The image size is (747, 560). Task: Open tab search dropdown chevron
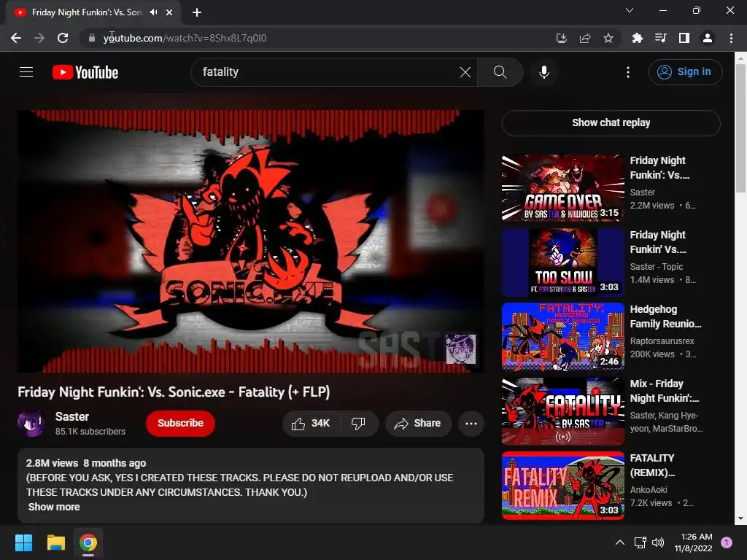click(x=630, y=10)
